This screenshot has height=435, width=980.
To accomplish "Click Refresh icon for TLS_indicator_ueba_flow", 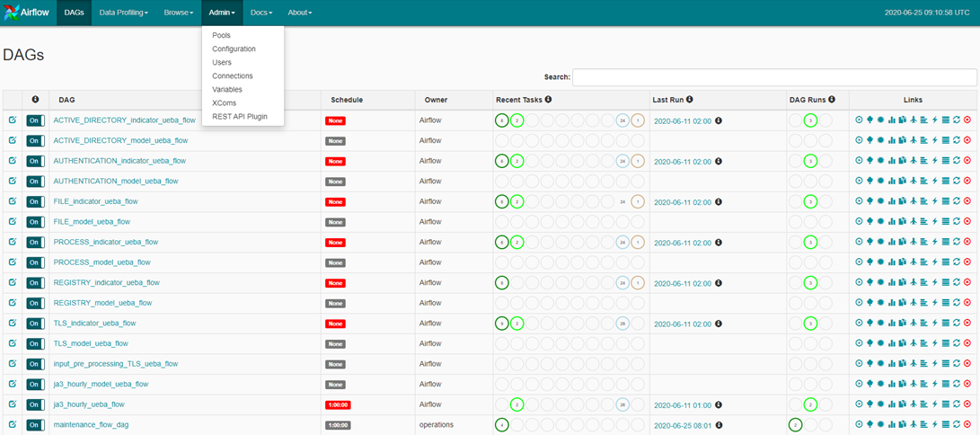I will [x=957, y=324].
